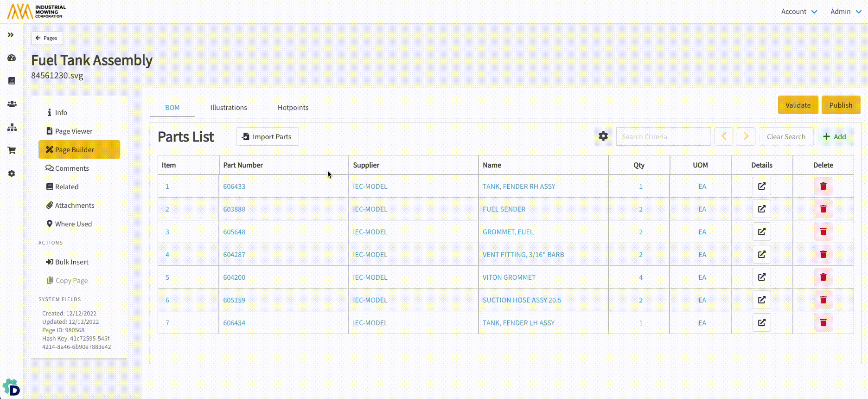Open details for TANK, FENDER RH ASSY
The image size is (868, 399).
tap(761, 187)
